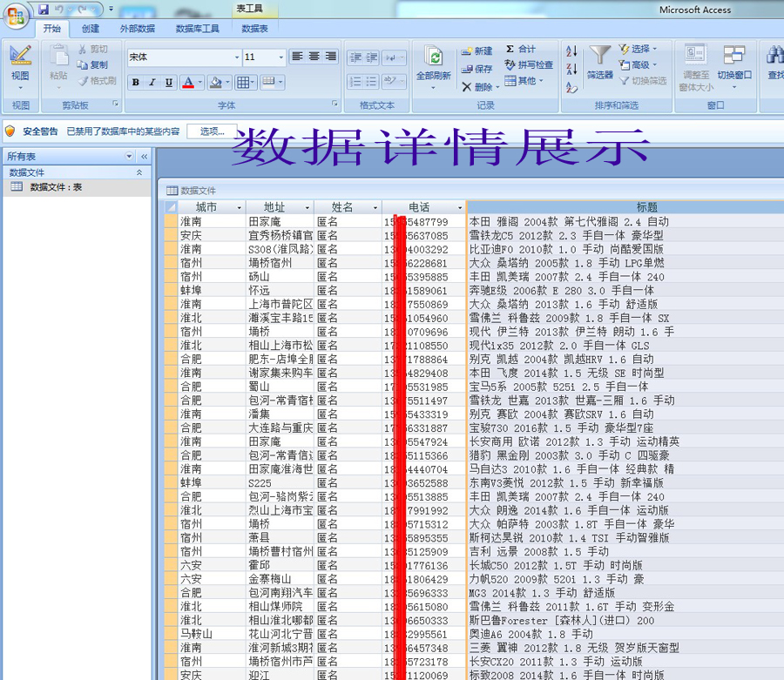Open the 城市 column filter arrow
784x680 pixels.
[x=239, y=208]
